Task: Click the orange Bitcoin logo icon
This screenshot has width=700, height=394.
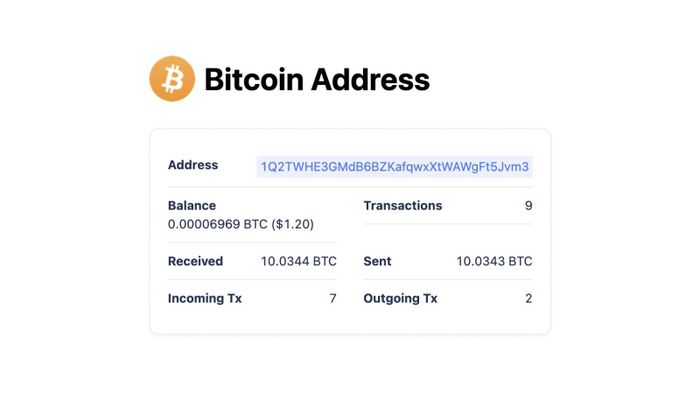Action: [172, 79]
